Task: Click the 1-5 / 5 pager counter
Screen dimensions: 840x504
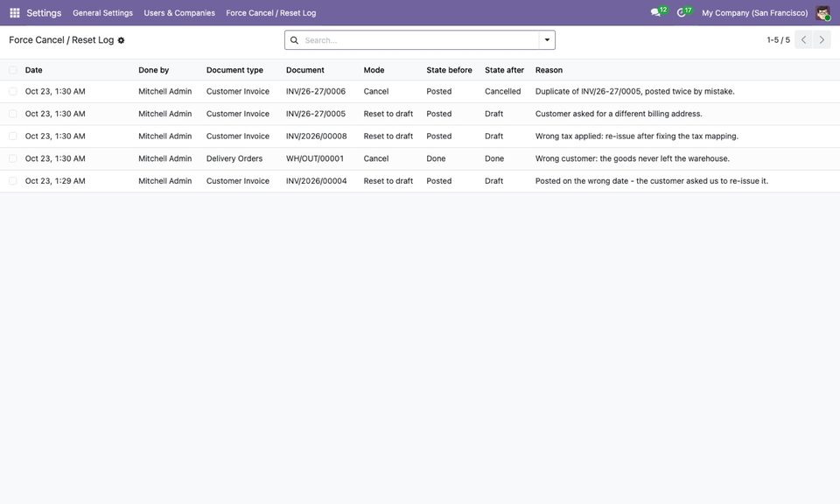Action: click(x=779, y=40)
